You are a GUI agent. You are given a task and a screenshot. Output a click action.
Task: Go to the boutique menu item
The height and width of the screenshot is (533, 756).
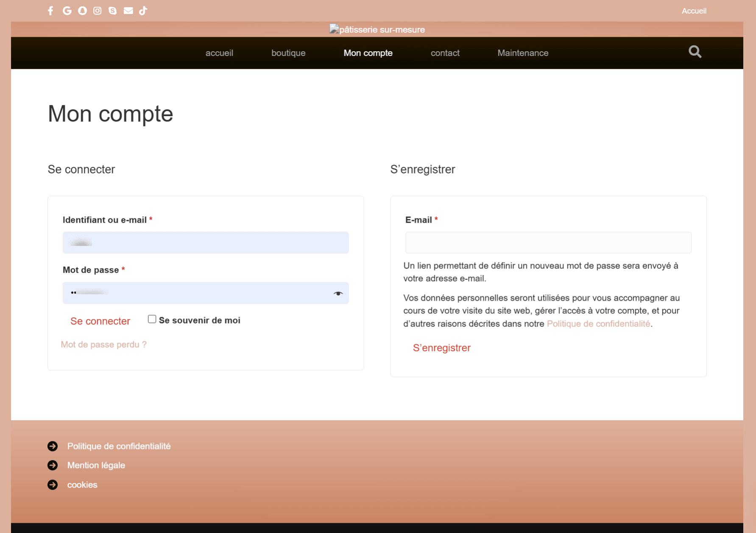pyautogui.click(x=288, y=53)
